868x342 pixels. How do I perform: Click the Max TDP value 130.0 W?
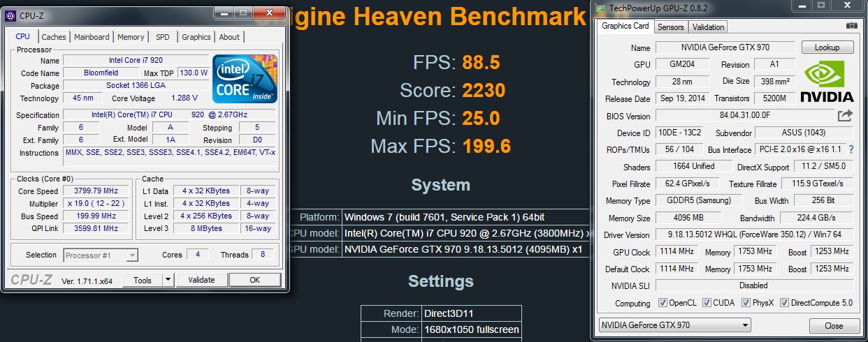[x=193, y=73]
